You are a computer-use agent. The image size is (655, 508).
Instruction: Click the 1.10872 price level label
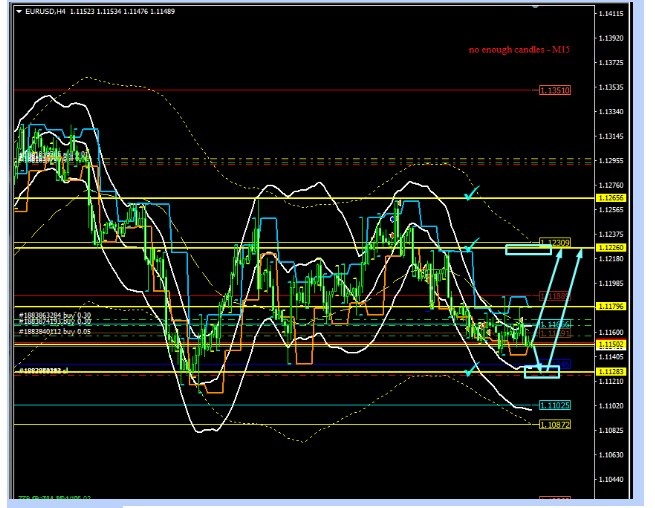[x=554, y=425]
